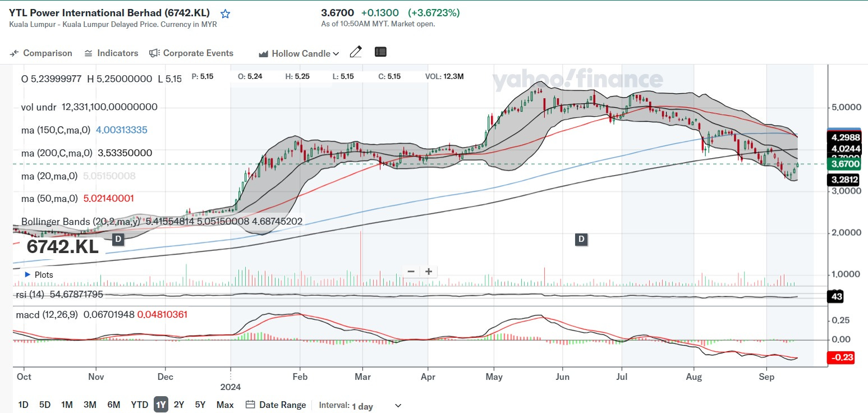This screenshot has height=413, width=868.
Task: Click the 43 RSI value tag
Action: point(836,296)
